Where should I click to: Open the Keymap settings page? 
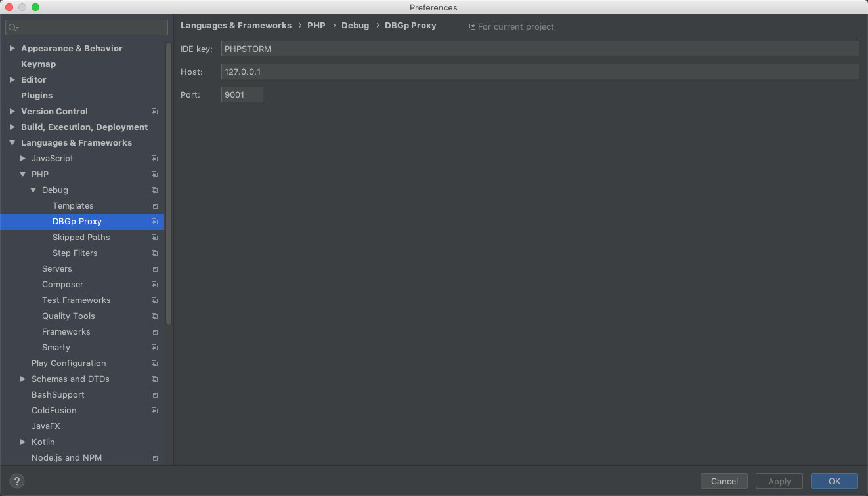click(x=38, y=64)
